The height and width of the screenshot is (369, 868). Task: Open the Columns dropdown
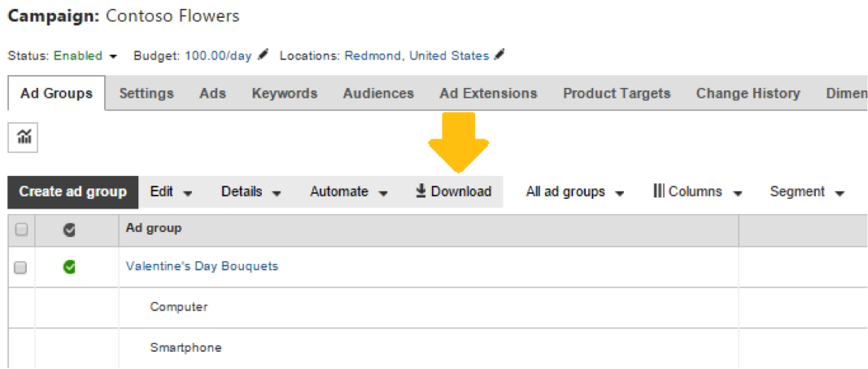click(x=697, y=191)
